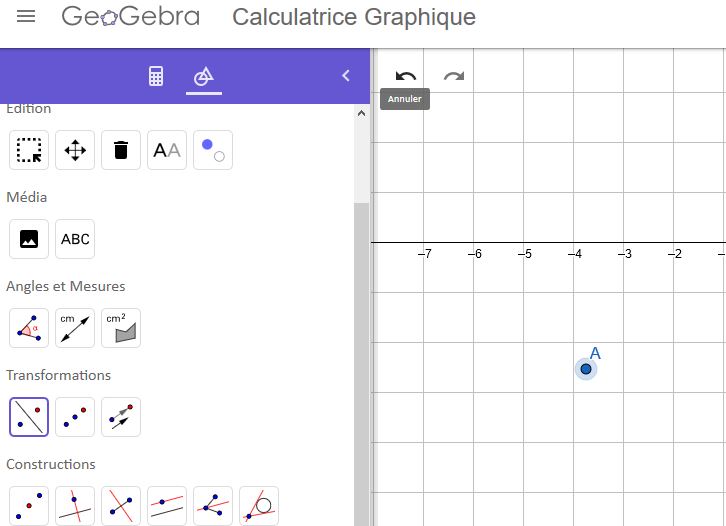Viewport: 726px width, 526px height.
Task: Select the Insert Image tool
Action: coord(29,239)
